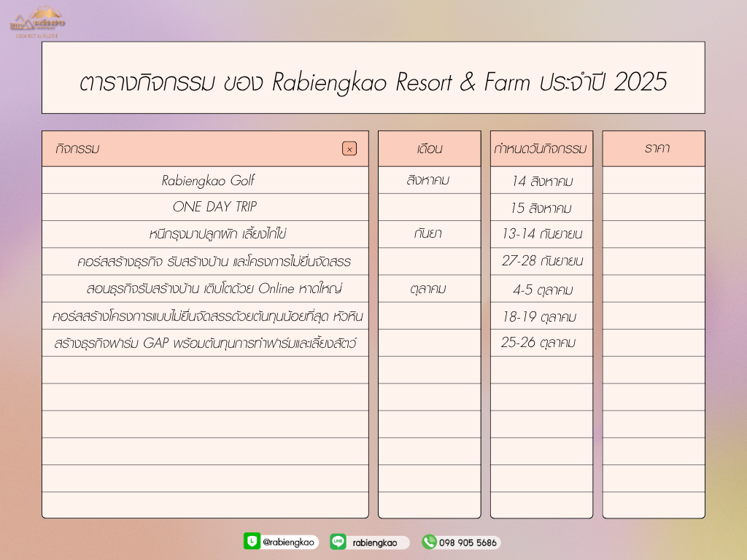Click the สิงหาคม month cell
This screenshot has width=747, height=560.
pos(429,180)
